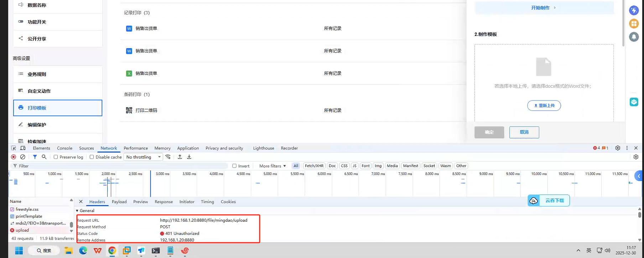Expand the More filters menu
644x258 pixels.
tap(272, 166)
